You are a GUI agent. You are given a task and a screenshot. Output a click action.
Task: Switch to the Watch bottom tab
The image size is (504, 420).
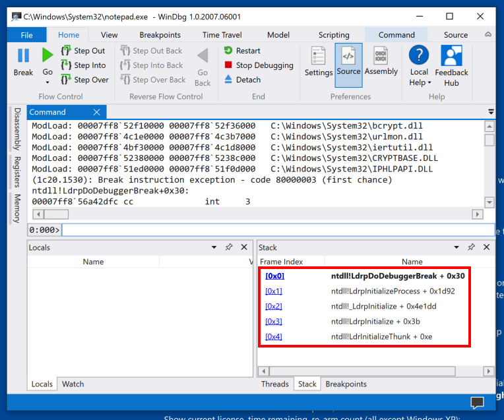[x=73, y=384]
